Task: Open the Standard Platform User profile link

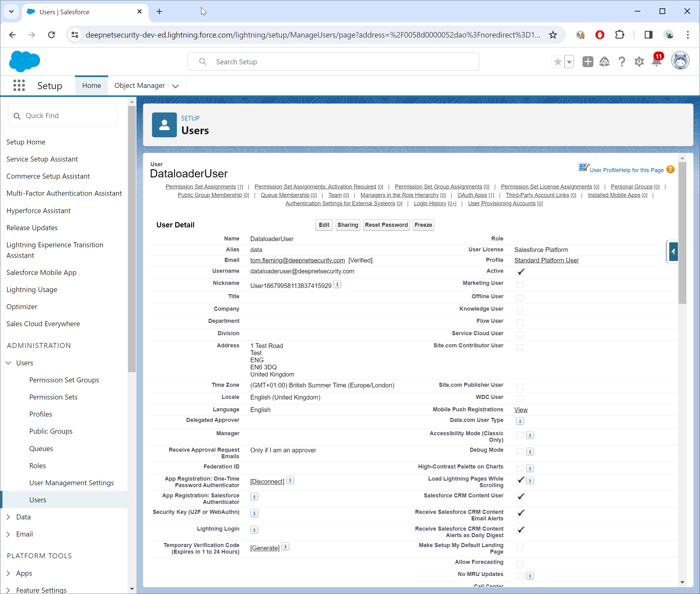Action: tap(546, 260)
